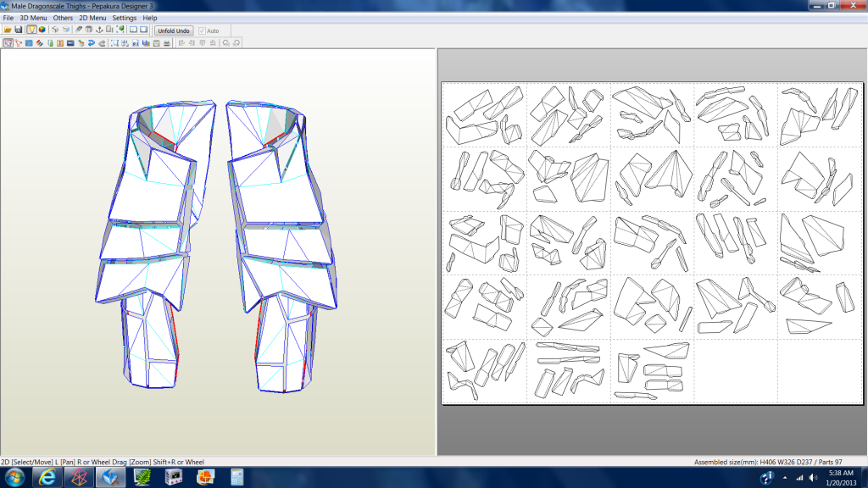Click the Save floppy disk icon

[x=19, y=30]
